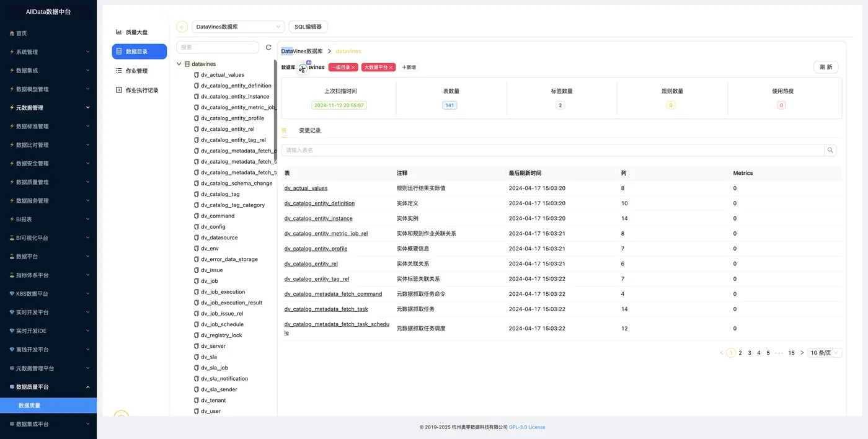868x439 pixels.
Task: Open the SQL编辑器 button
Action: 308,27
